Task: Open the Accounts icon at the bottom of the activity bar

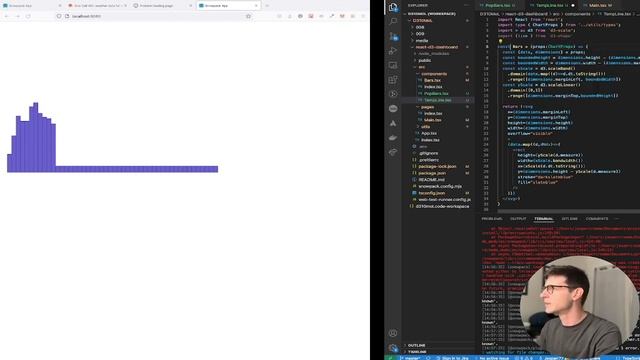Action: coord(393,333)
